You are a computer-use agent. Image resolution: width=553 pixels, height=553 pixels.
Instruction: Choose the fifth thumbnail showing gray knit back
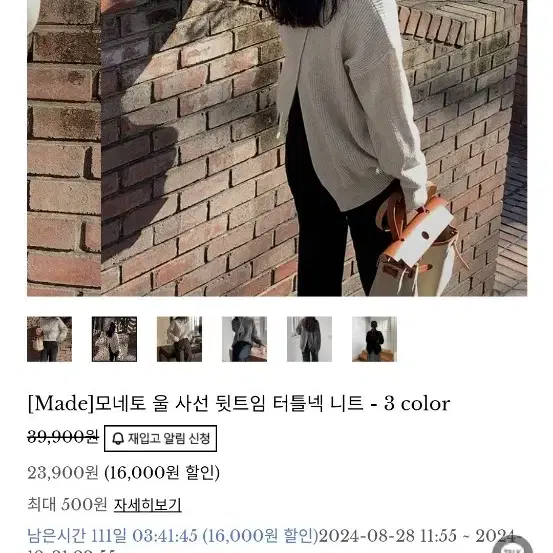[x=309, y=339]
